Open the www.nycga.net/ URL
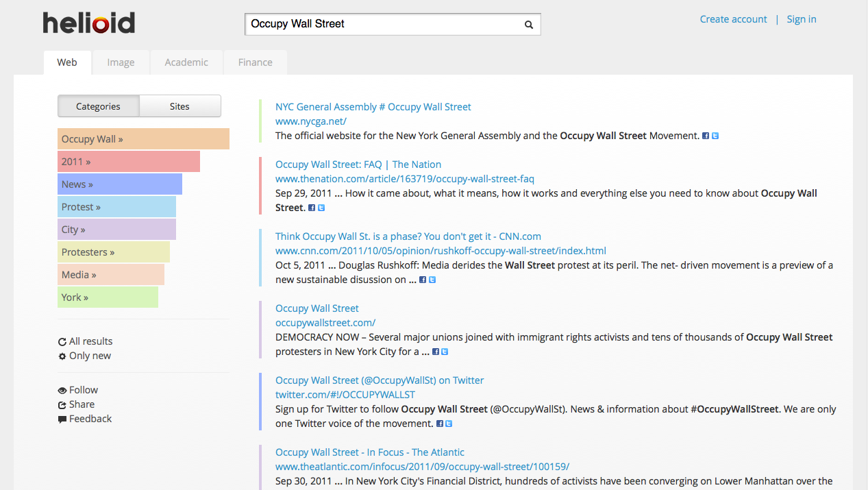 (x=311, y=121)
